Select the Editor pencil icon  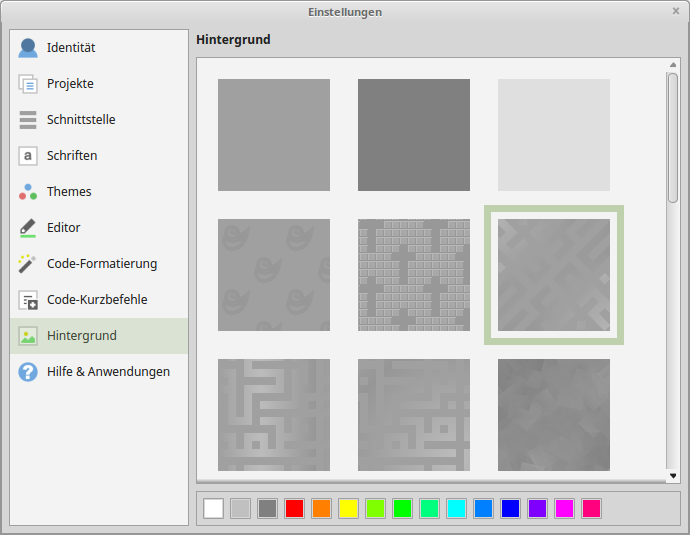click(28, 228)
